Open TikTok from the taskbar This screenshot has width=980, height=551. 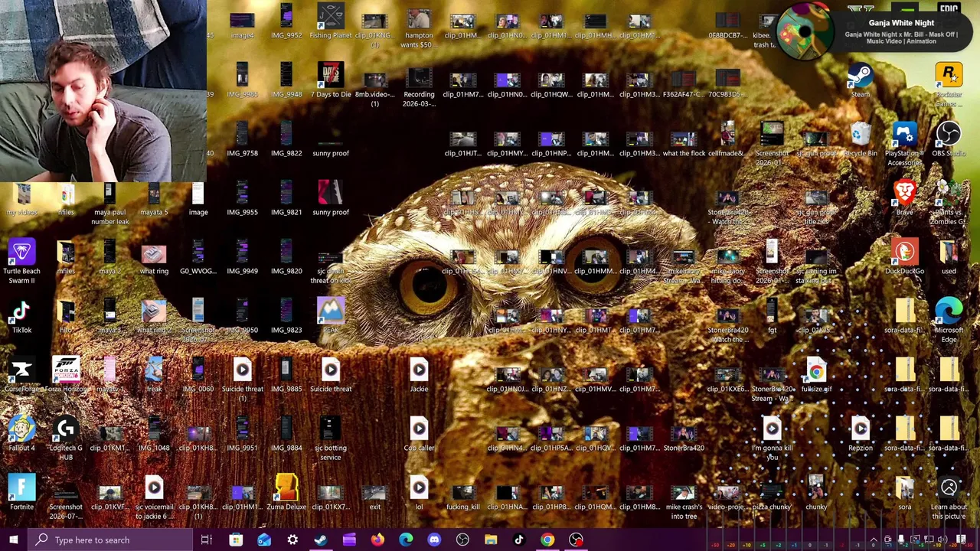tap(519, 540)
